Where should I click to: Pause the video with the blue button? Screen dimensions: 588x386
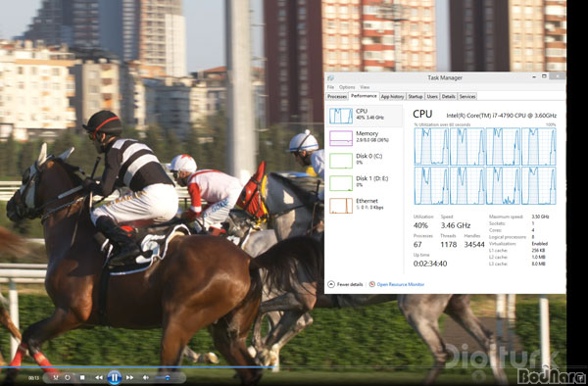[115, 377]
